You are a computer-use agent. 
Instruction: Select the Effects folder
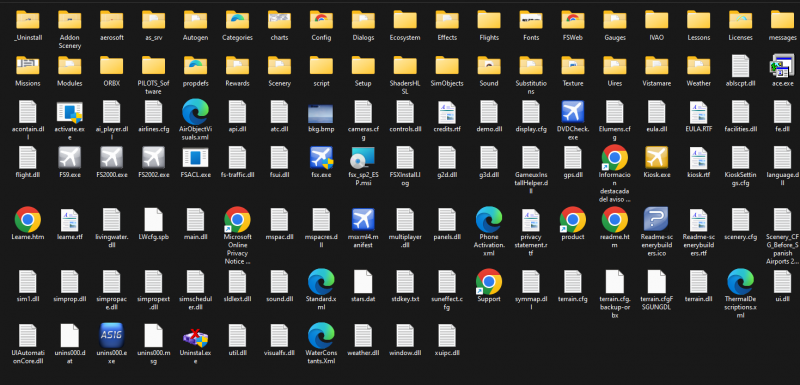(x=447, y=20)
